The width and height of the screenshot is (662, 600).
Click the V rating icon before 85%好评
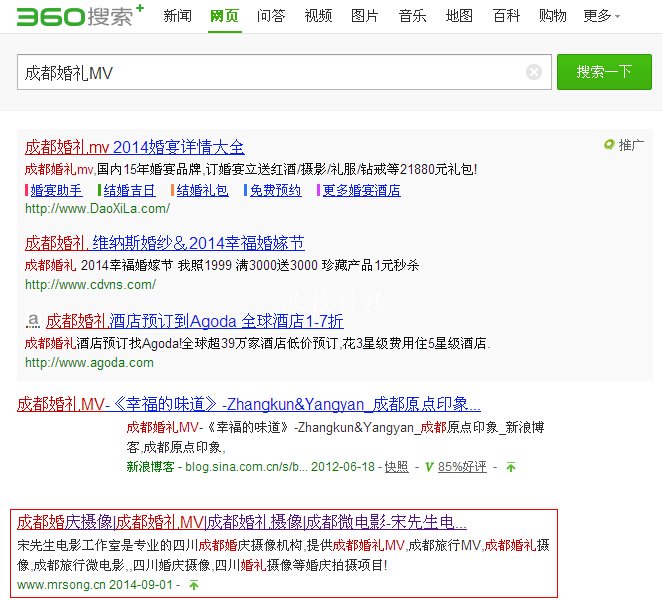(x=427, y=467)
